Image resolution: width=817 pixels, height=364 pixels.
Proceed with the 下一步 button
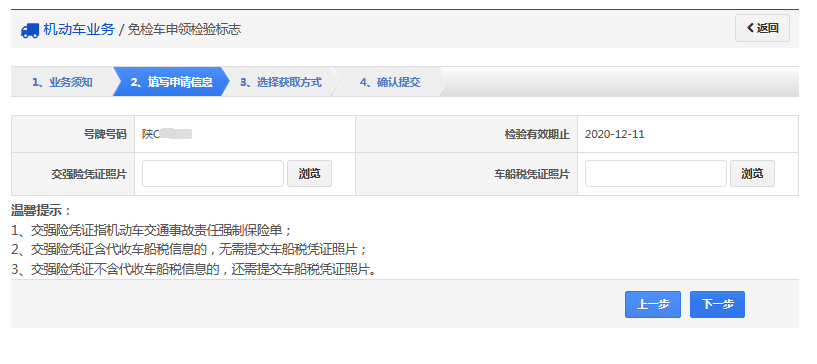(x=717, y=304)
